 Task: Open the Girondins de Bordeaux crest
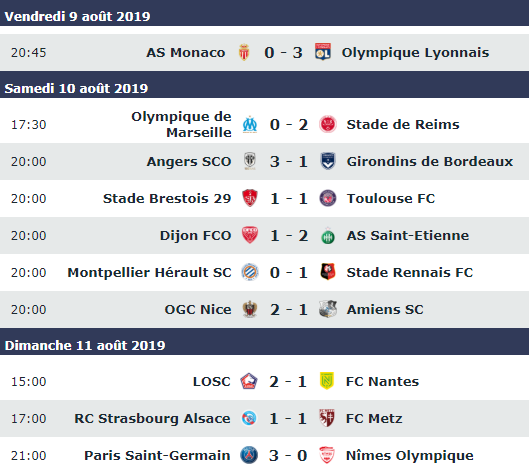coord(328,161)
